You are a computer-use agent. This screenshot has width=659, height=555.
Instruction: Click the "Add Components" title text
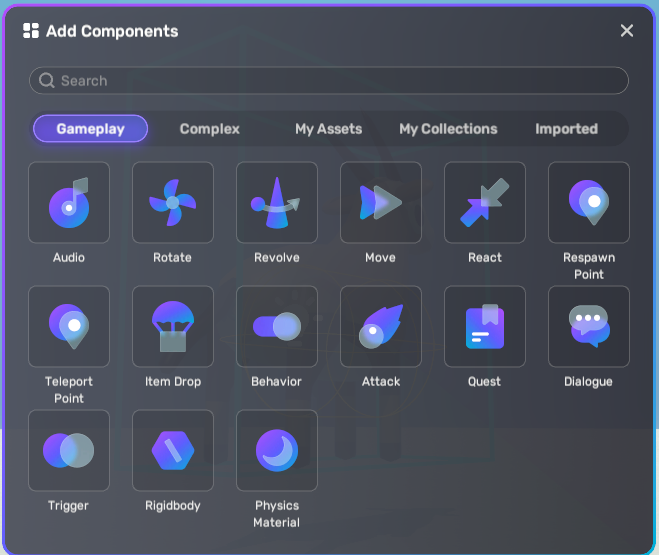(112, 31)
